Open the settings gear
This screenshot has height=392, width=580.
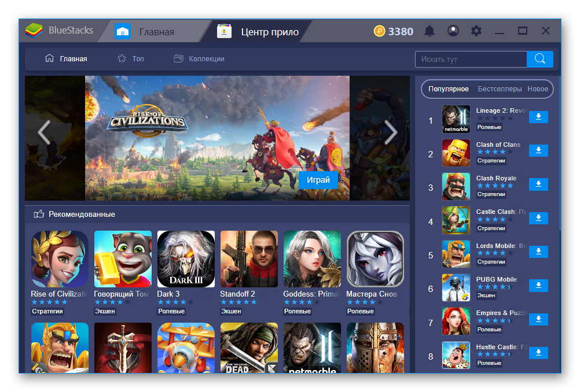(476, 31)
